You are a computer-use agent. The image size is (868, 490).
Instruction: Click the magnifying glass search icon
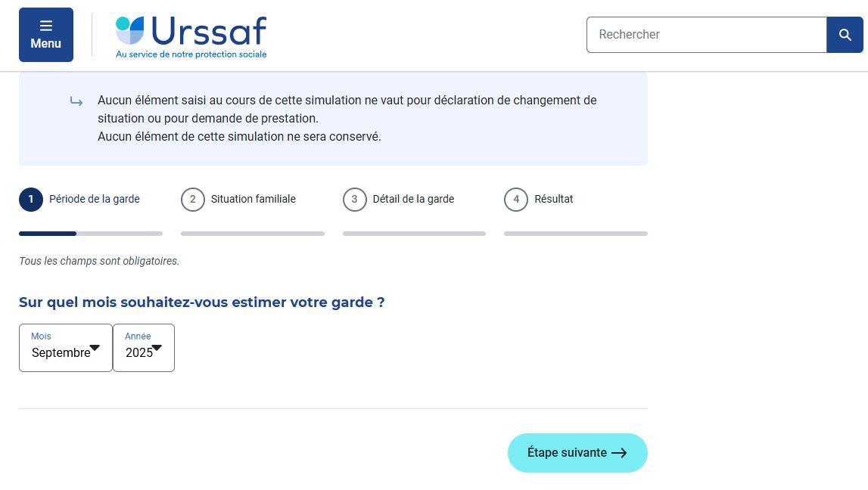[845, 35]
